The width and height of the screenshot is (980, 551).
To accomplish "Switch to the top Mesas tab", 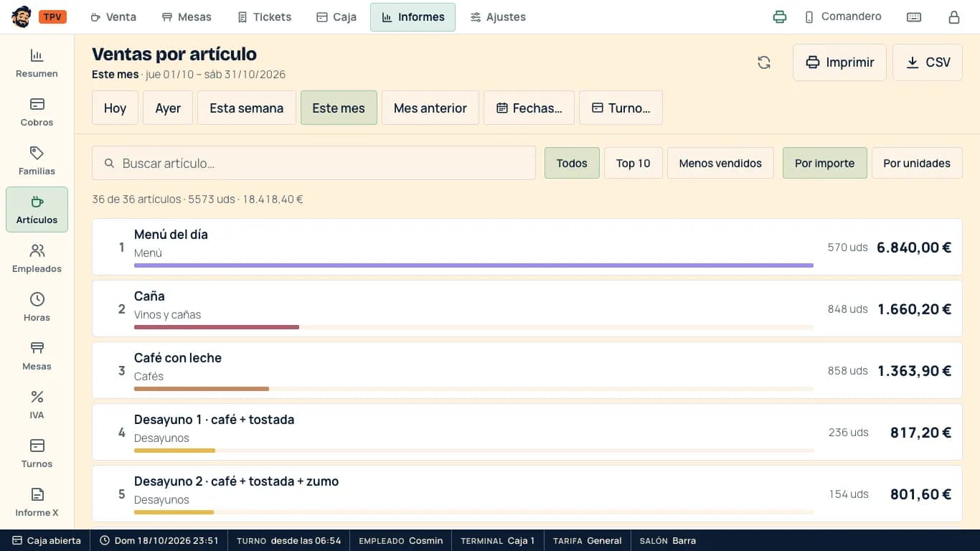I will click(x=187, y=17).
